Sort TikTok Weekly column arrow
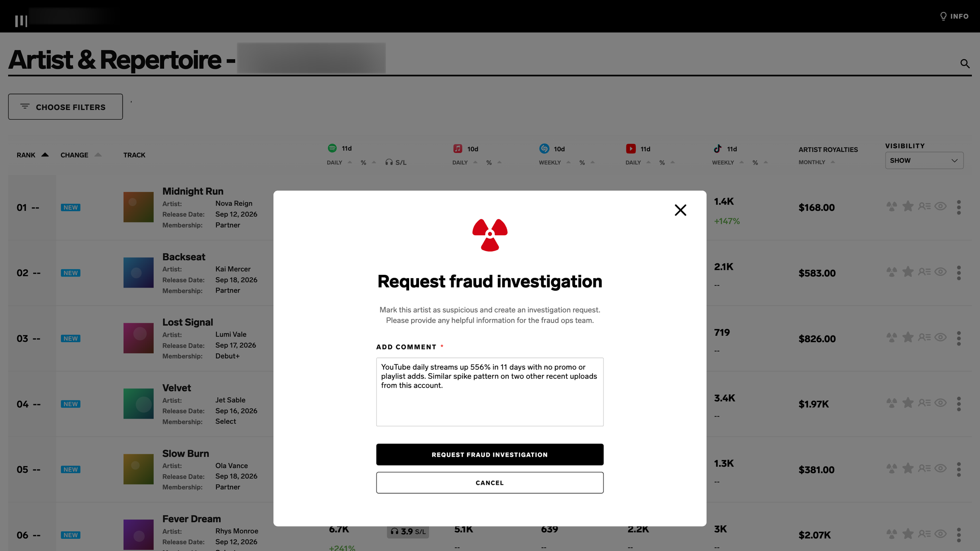980x551 pixels. (742, 163)
